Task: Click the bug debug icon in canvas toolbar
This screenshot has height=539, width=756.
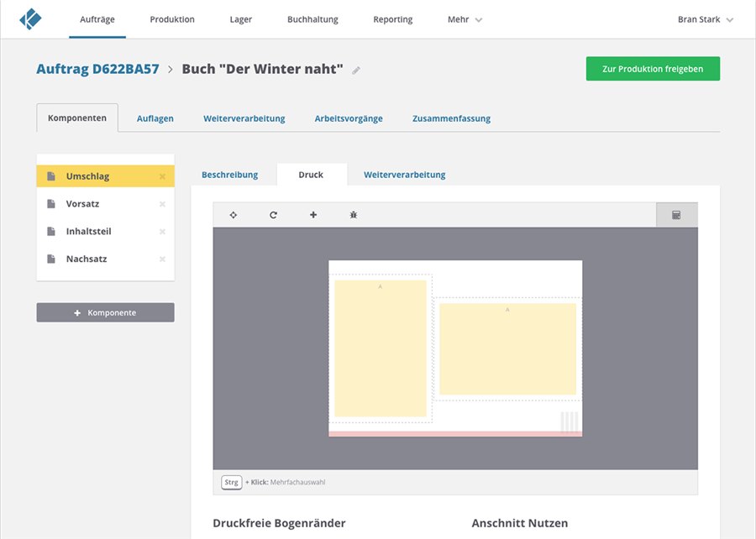Action: tap(354, 215)
